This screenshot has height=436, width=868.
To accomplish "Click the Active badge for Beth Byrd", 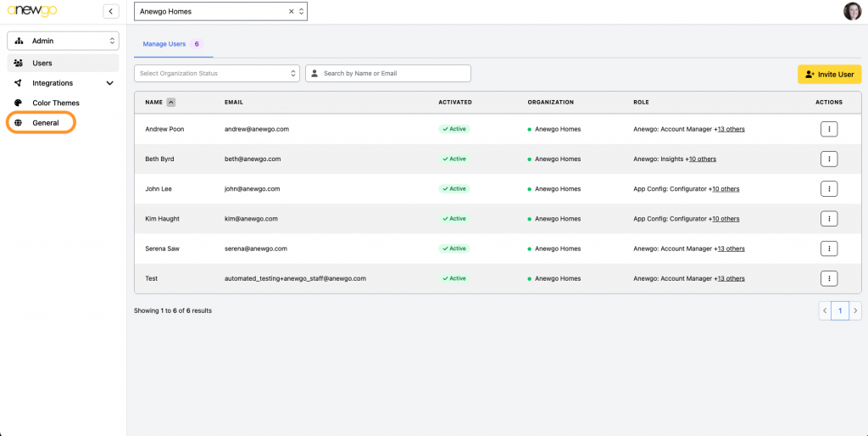I will 454,159.
